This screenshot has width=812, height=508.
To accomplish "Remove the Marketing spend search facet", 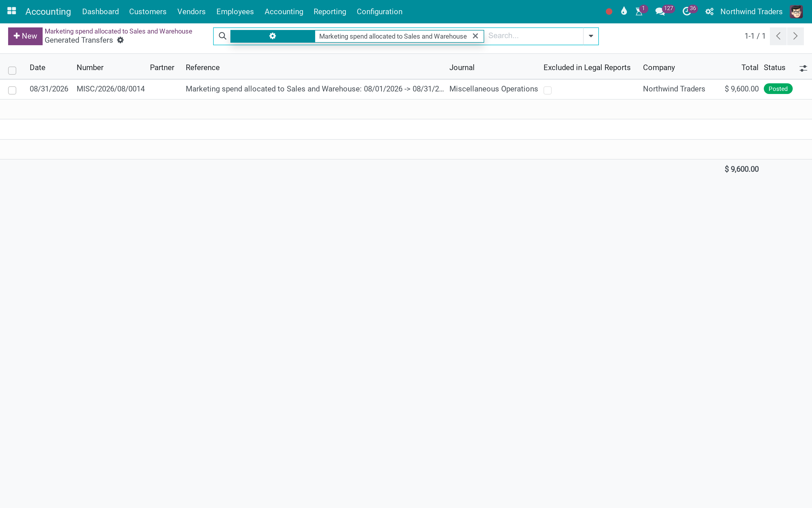I will (475, 36).
